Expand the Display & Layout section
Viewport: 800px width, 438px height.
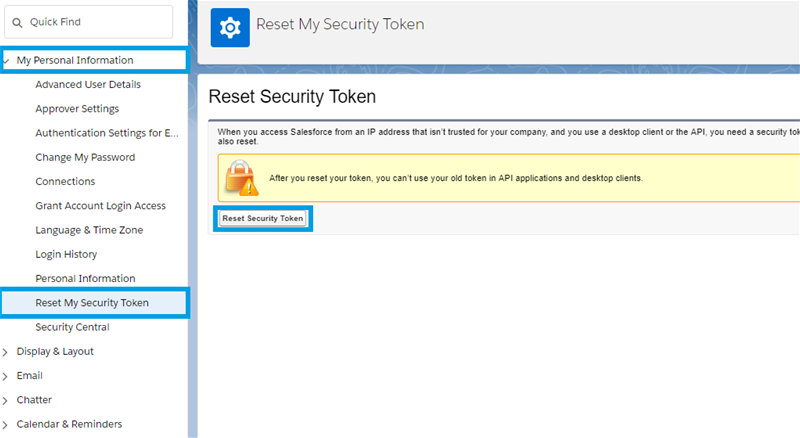7,352
